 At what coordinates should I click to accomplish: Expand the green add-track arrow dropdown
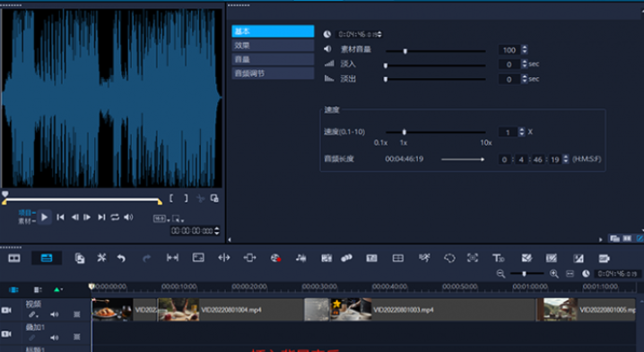[x=58, y=289]
